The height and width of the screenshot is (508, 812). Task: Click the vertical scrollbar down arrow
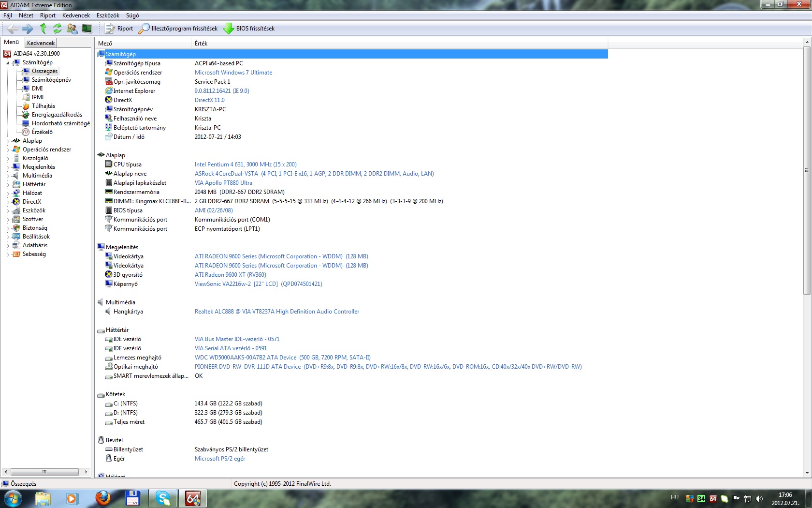pyautogui.click(x=807, y=473)
